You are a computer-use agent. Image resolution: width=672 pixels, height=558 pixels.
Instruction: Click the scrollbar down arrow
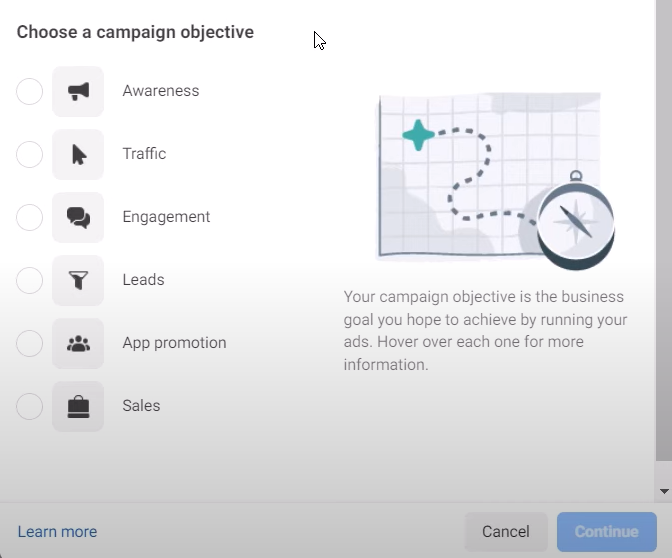(x=664, y=492)
